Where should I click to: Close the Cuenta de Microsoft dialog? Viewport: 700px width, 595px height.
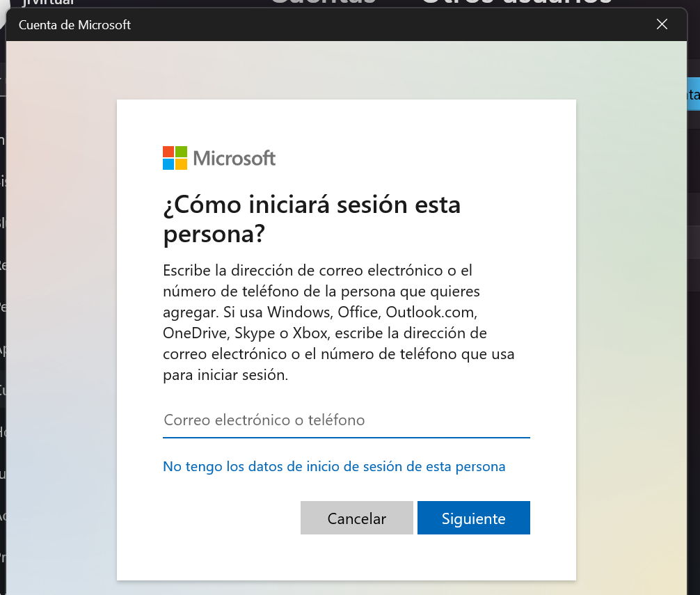662,24
